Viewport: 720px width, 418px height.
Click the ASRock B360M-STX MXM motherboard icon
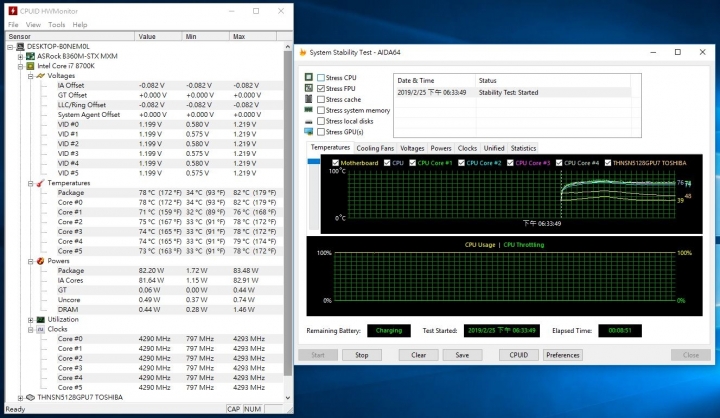30,56
